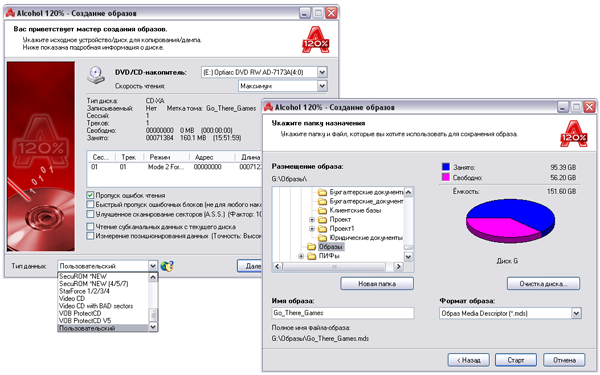Expand the Проект folder tree node

(312, 219)
